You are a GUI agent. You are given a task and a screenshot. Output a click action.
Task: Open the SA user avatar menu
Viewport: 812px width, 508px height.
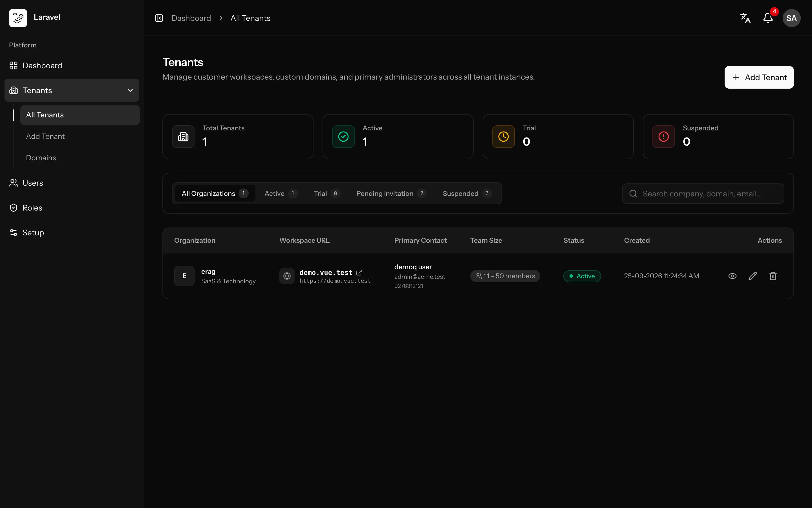(791, 18)
